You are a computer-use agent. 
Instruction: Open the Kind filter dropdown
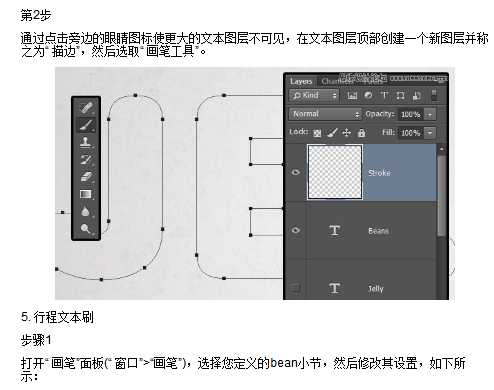click(314, 96)
